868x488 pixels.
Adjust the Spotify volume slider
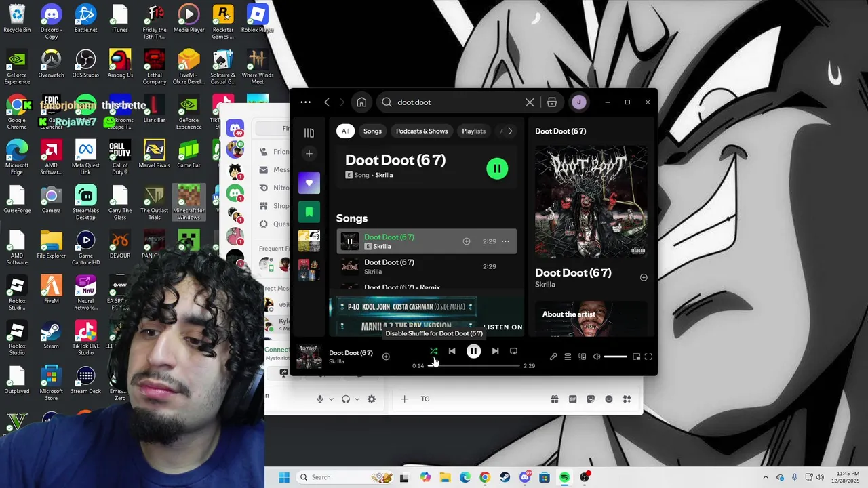pos(615,357)
